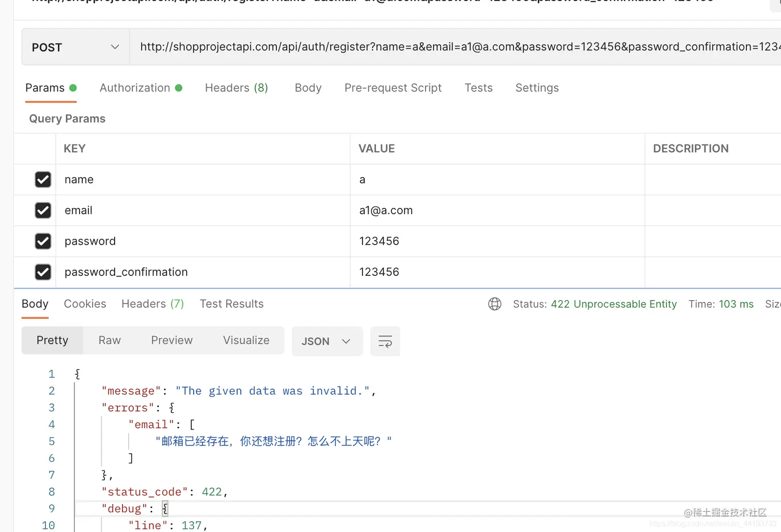Select the Preview response view
Image resolution: width=781 pixels, height=532 pixels.
(x=172, y=340)
